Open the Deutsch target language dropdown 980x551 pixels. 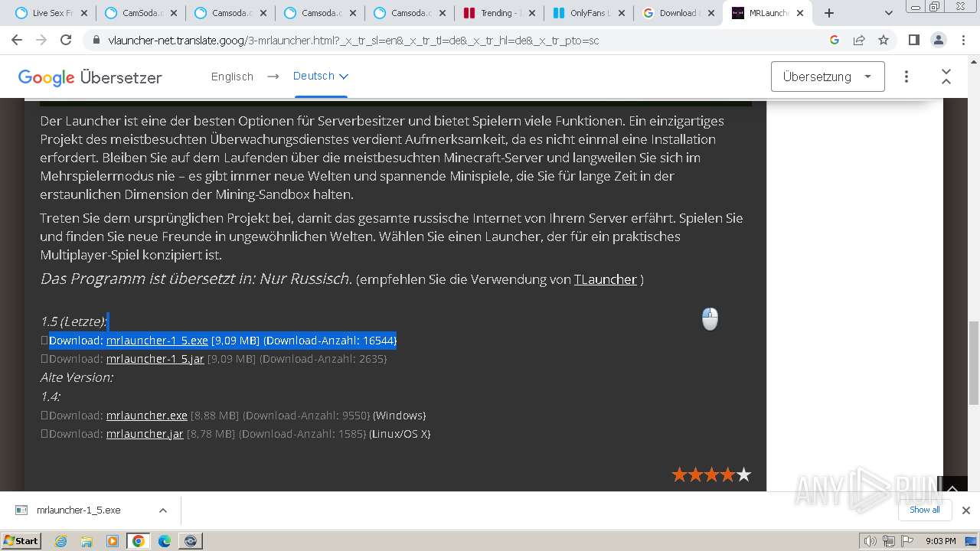pos(321,77)
